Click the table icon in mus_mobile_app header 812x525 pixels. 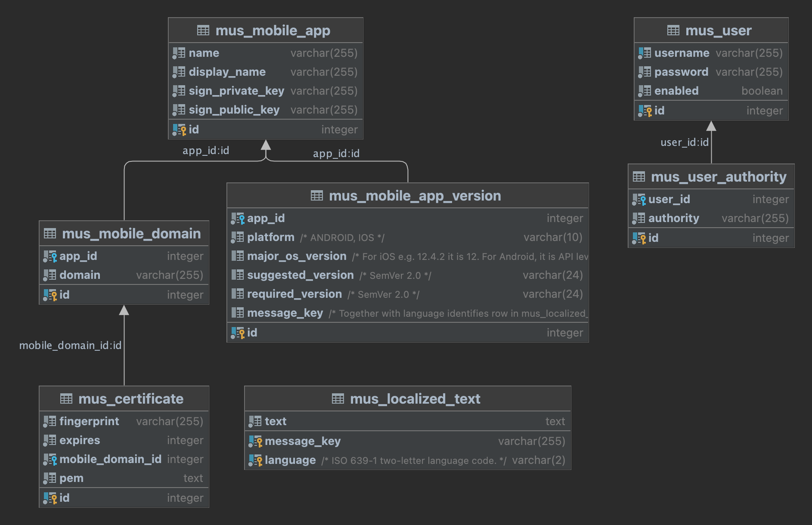click(x=202, y=30)
